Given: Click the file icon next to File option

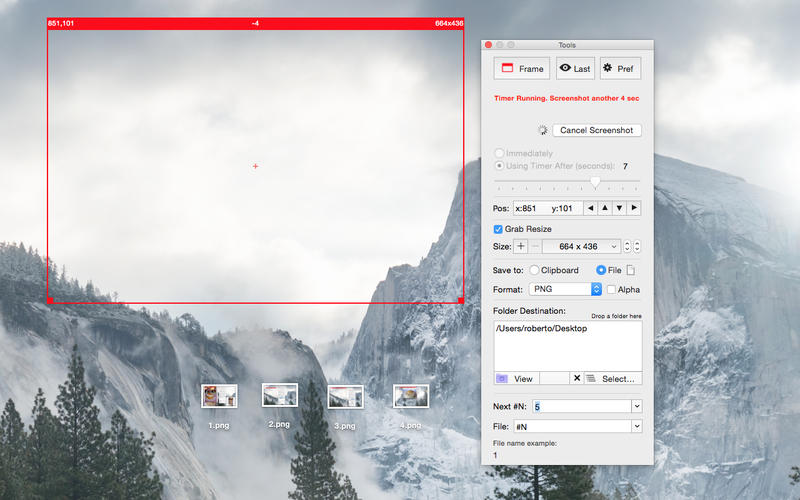Looking at the screenshot, I should click(x=630, y=270).
